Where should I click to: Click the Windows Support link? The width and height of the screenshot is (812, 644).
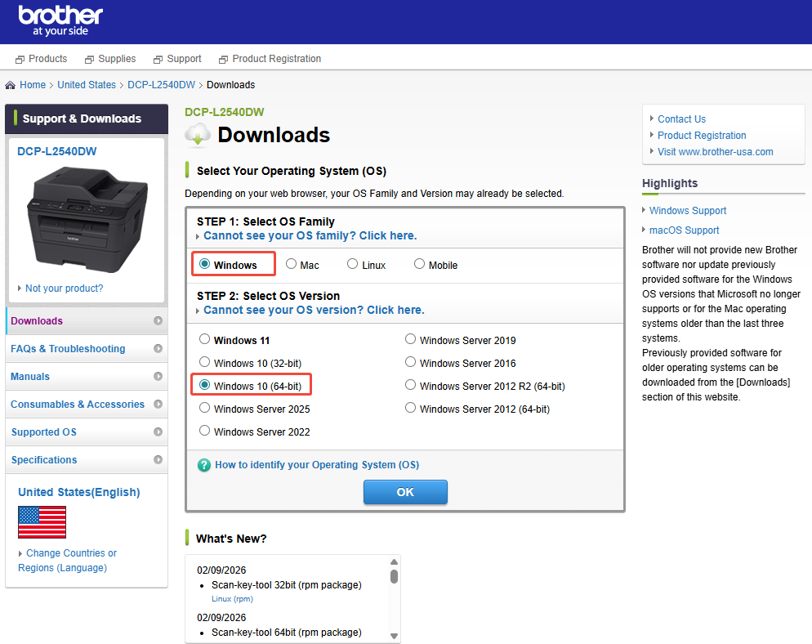688,210
